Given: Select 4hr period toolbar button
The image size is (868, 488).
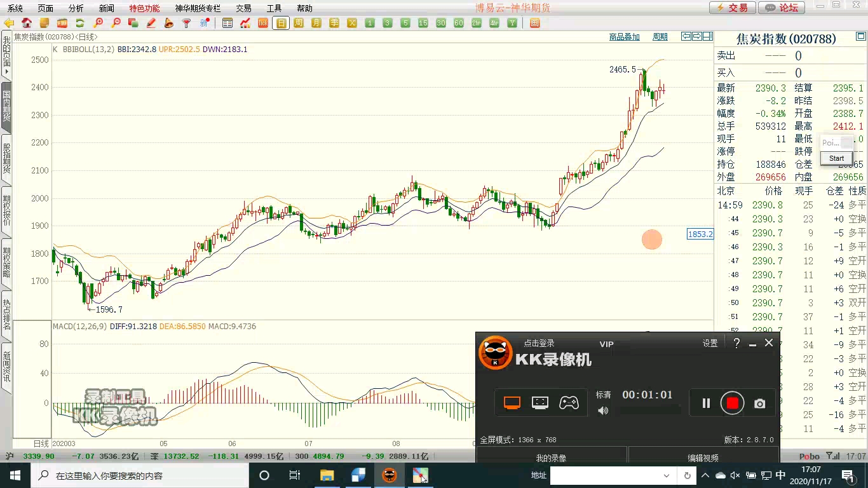Looking at the screenshot, I should [x=494, y=23].
